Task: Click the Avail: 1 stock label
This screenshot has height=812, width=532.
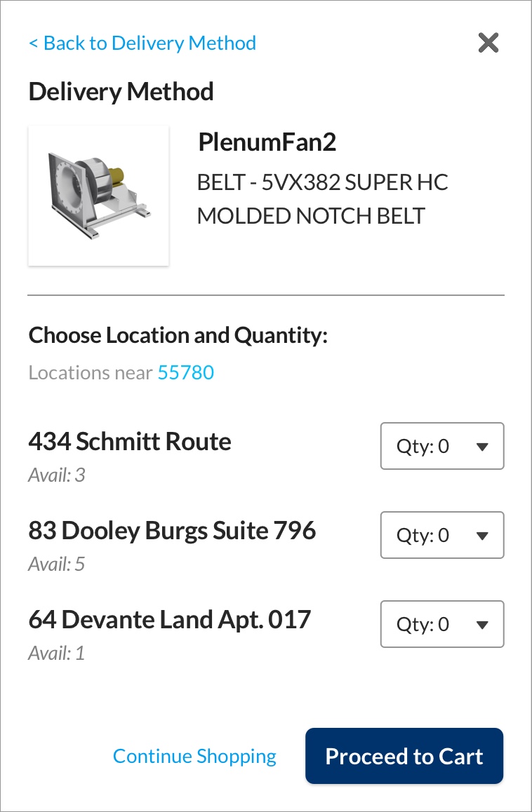Action: pos(57,654)
